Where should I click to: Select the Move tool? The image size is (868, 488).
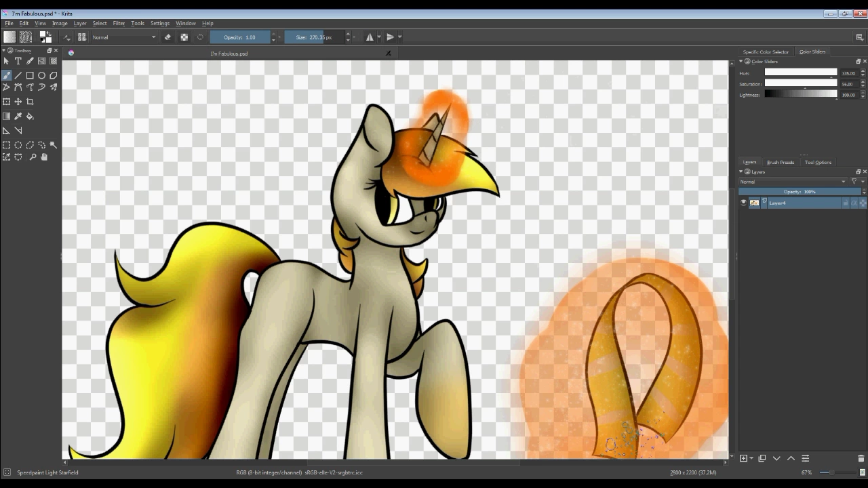click(x=18, y=102)
